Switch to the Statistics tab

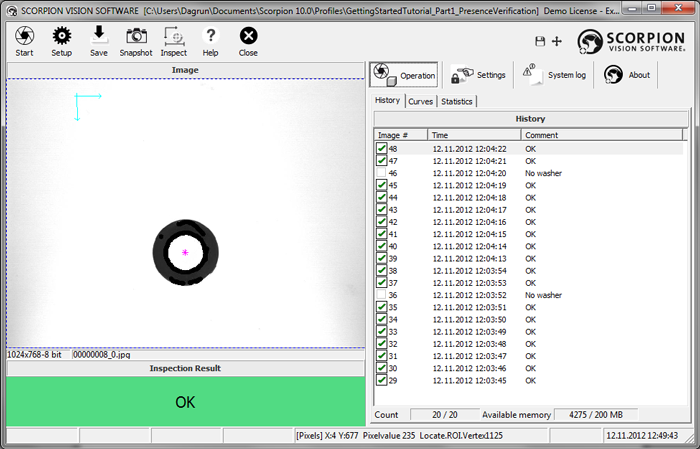pos(457,101)
